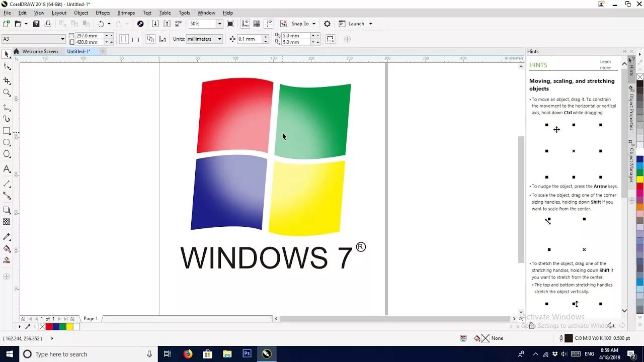The height and width of the screenshot is (362, 644).
Task: Open the Effects menu
Action: pyautogui.click(x=103, y=13)
